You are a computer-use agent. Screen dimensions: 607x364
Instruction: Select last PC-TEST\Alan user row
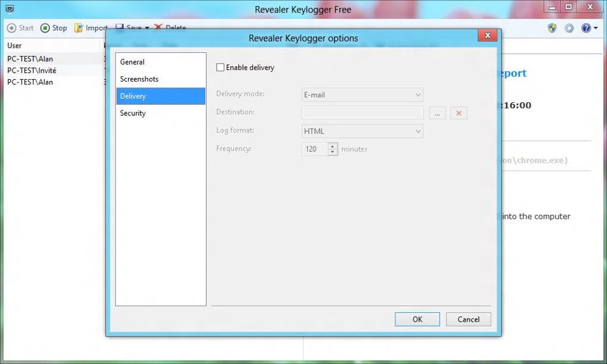coord(54,82)
